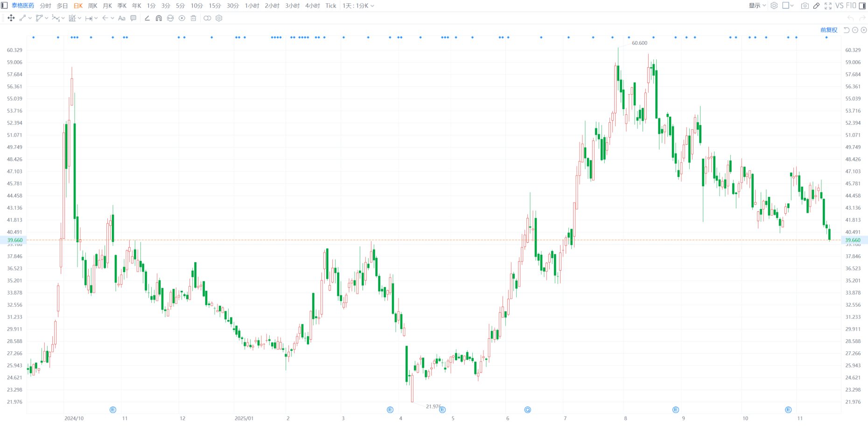
Task: Open the VS comparison button
Action: point(839,6)
